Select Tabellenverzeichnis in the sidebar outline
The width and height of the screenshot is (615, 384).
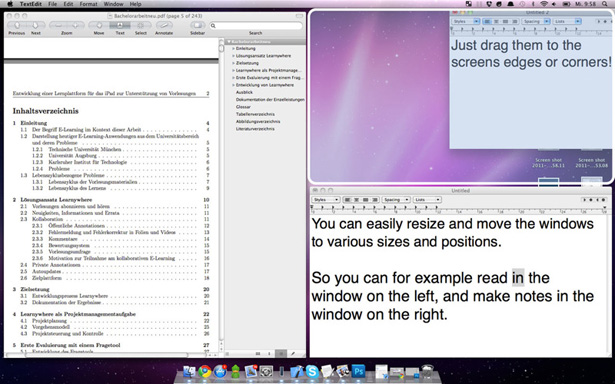[255, 114]
